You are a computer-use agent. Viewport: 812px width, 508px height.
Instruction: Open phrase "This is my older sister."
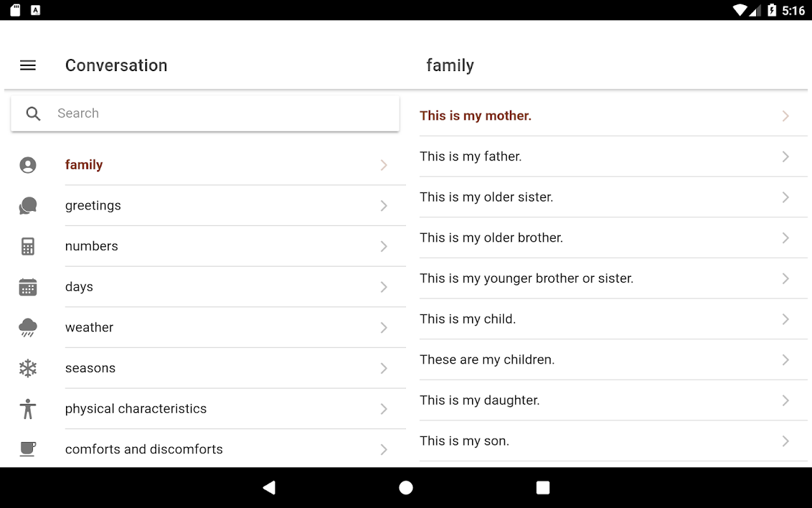(x=487, y=197)
